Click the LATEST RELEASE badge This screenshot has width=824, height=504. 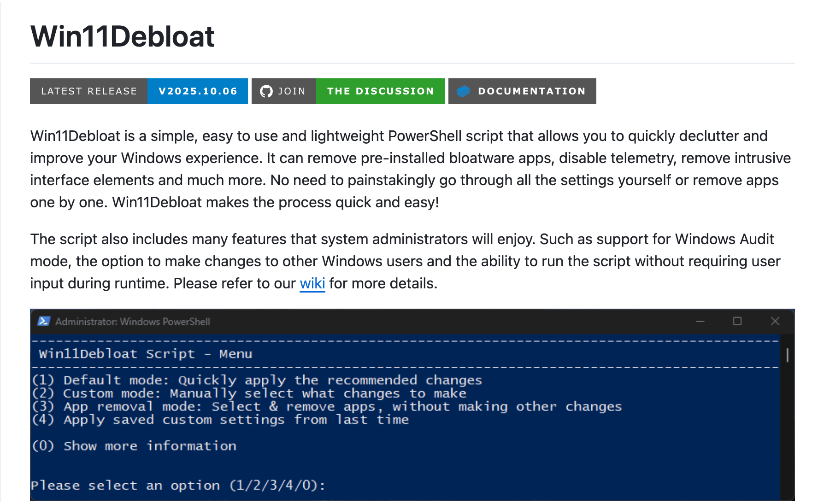88,91
